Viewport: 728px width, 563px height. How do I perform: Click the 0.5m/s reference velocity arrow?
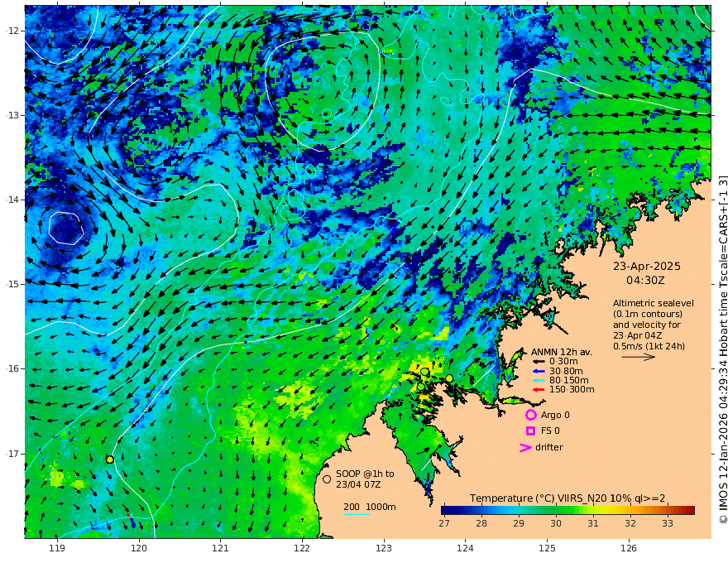click(639, 357)
